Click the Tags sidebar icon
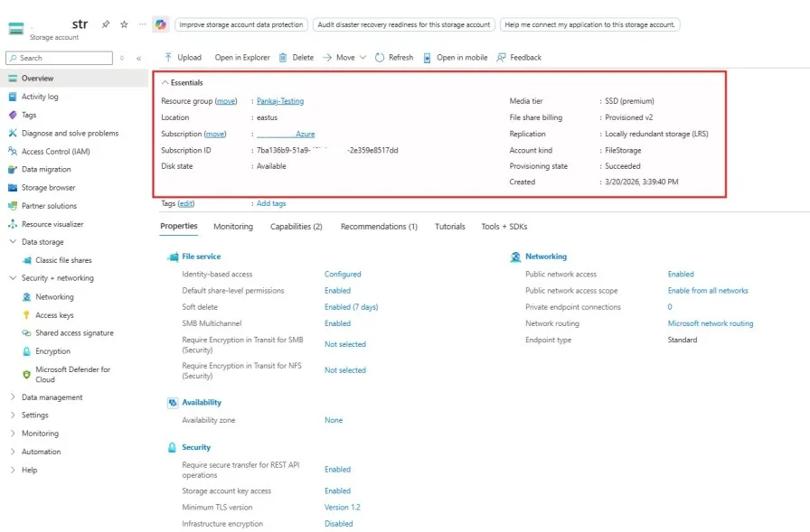Viewport: 810px width, 532px height. pyautogui.click(x=13, y=115)
